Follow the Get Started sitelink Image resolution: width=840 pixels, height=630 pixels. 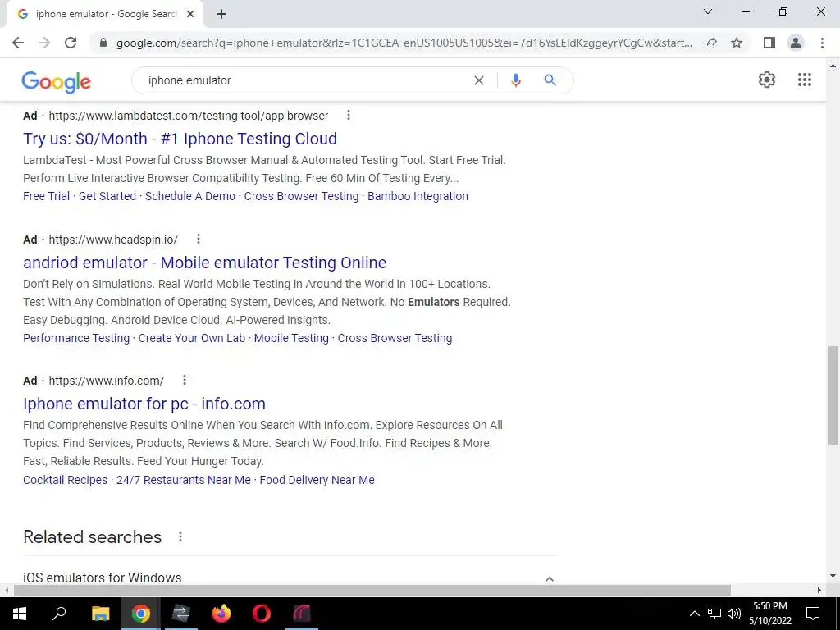[107, 196]
